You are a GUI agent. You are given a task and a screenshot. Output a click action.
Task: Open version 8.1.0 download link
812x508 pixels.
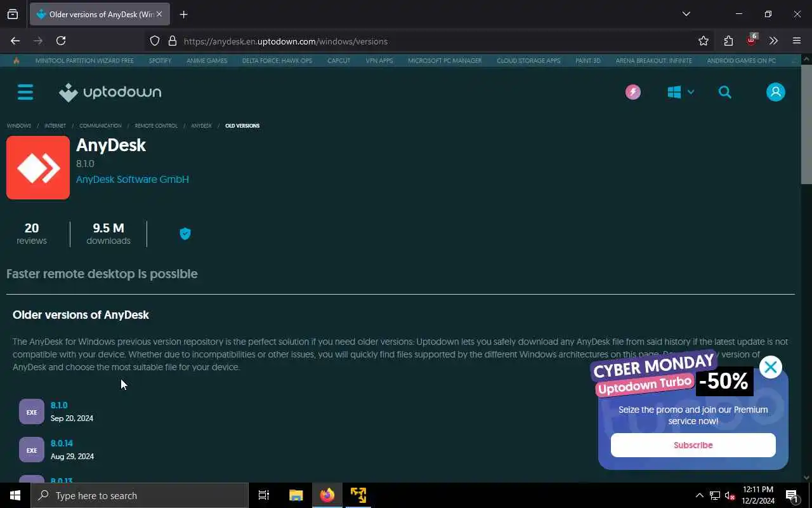[59, 405]
